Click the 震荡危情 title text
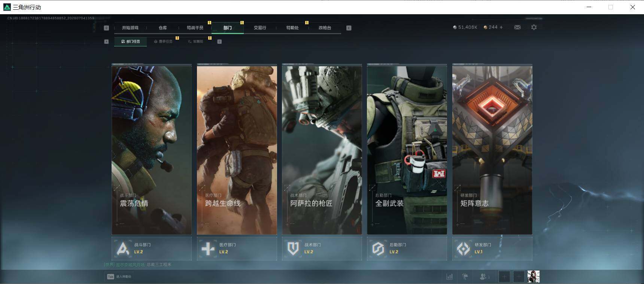Screen dimensions: 644x284 click(x=134, y=203)
